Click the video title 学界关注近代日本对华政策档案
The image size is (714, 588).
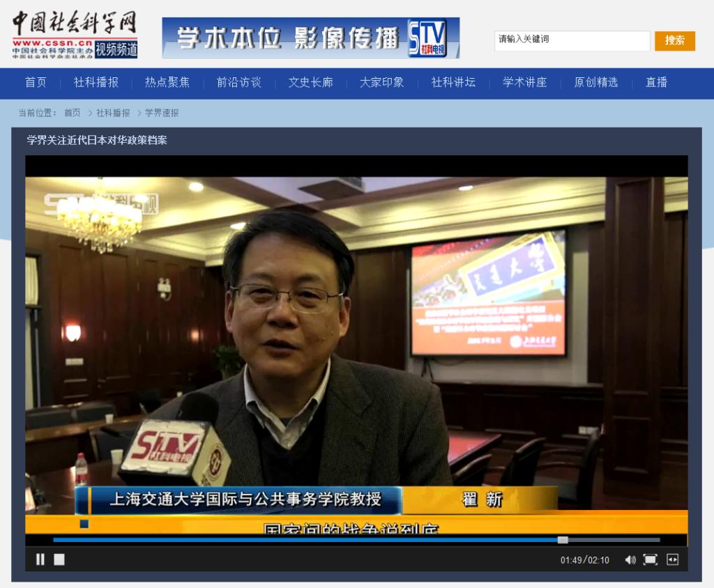[97, 140]
